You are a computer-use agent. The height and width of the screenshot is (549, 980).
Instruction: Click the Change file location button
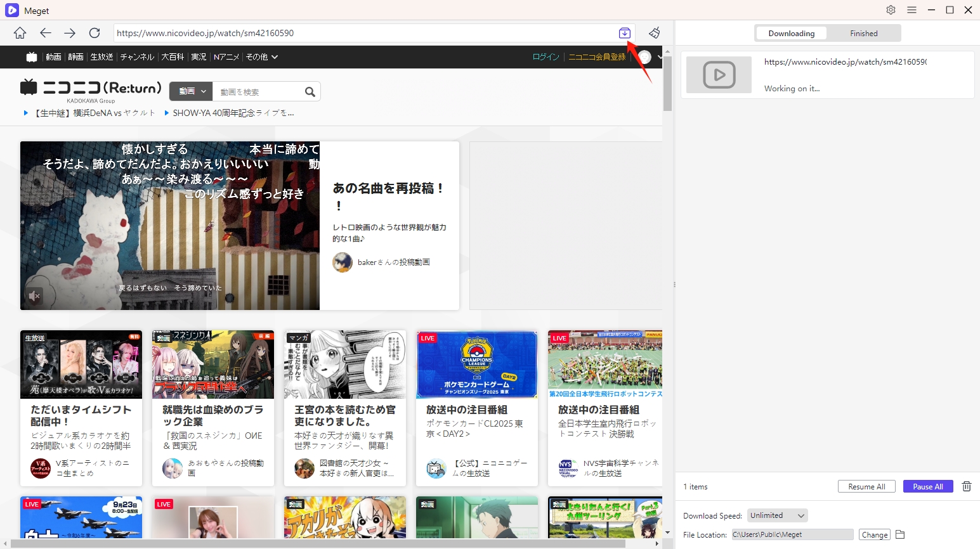click(875, 534)
